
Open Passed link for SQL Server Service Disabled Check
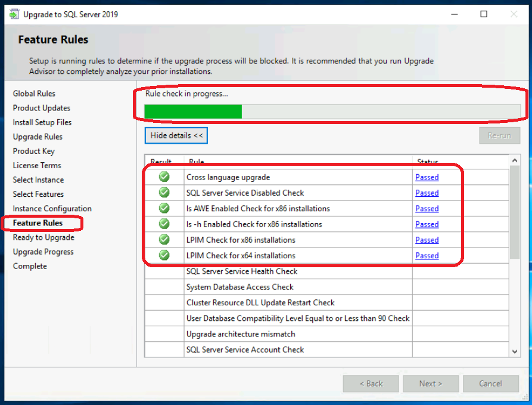click(x=427, y=193)
